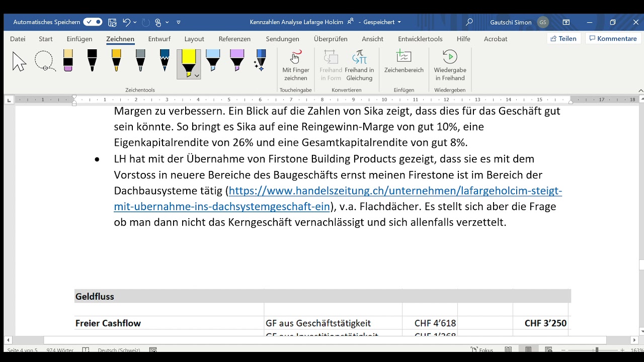The image size is (644, 362).
Task: Choose the grey pencil
Action: (x=140, y=60)
